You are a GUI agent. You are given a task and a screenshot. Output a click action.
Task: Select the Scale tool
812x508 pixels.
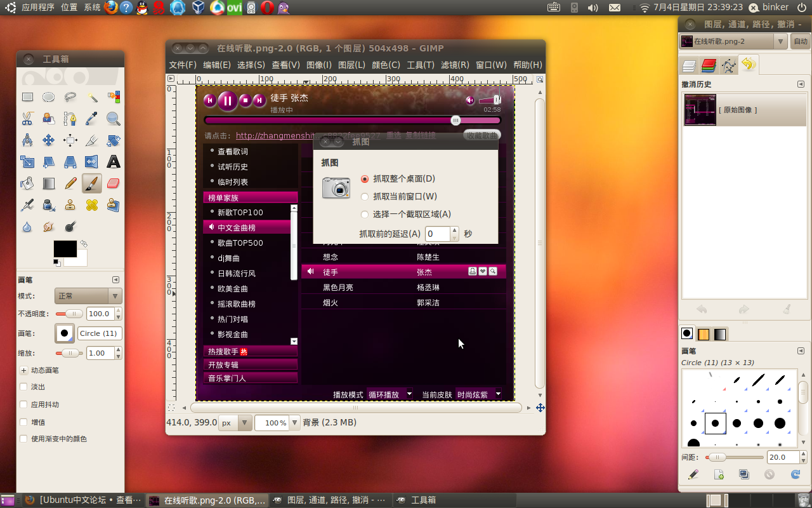(x=27, y=162)
